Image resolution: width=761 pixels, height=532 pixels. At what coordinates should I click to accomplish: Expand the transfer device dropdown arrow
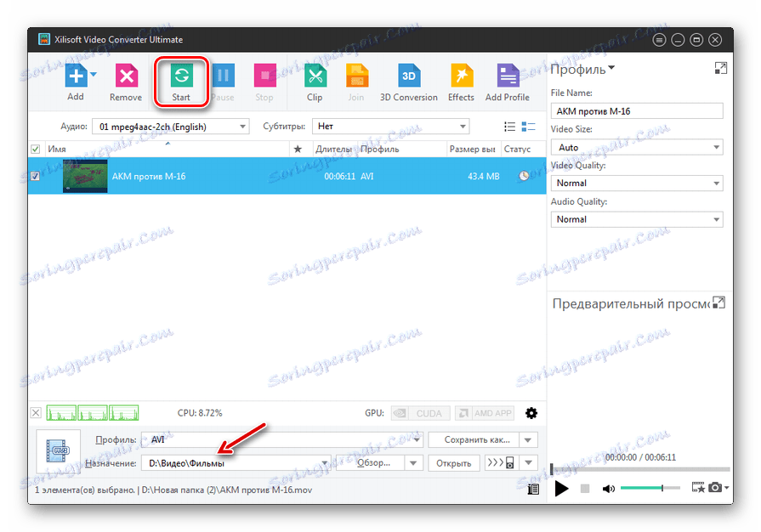point(528,463)
